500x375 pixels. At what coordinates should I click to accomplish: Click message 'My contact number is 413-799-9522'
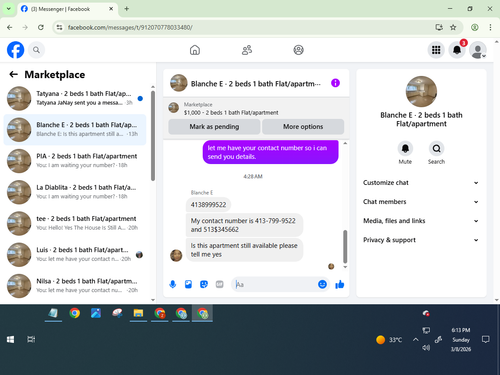click(244, 225)
